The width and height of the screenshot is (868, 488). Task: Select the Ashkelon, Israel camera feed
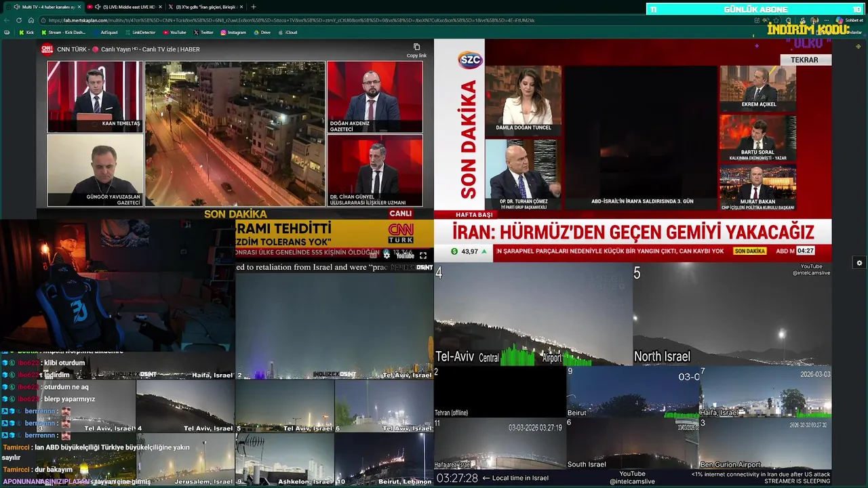(x=284, y=459)
